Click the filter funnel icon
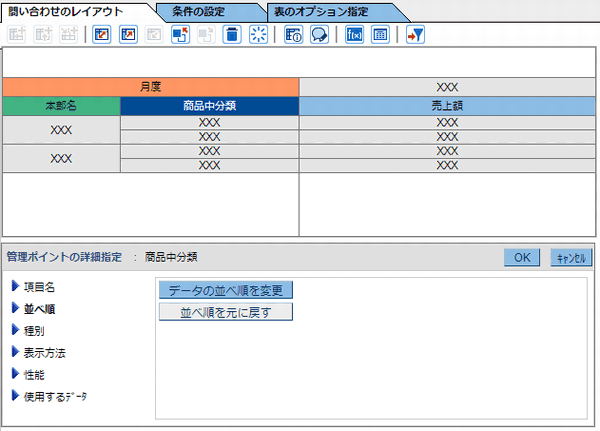The width and height of the screenshot is (600, 431). click(x=416, y=34)
